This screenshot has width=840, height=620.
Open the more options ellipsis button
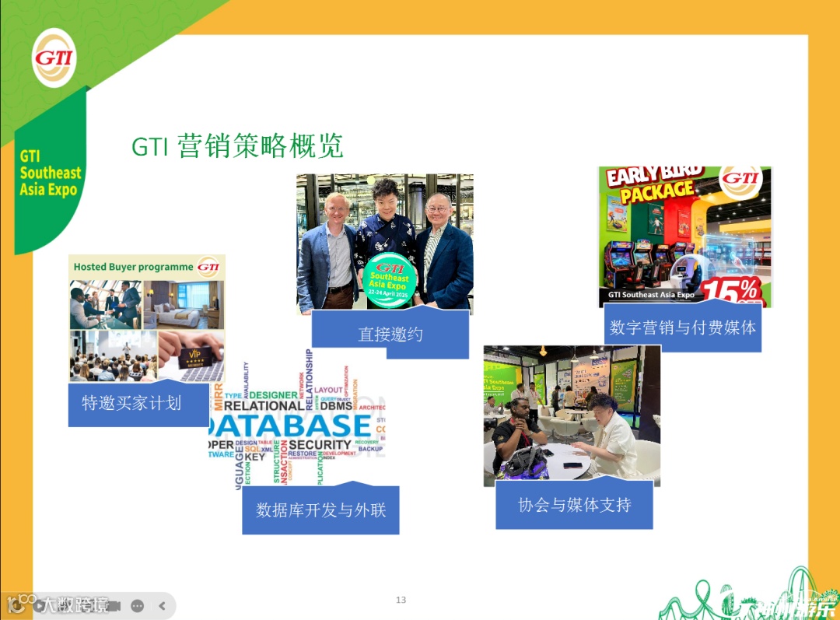pyautogui.click(x=137, y=606)
